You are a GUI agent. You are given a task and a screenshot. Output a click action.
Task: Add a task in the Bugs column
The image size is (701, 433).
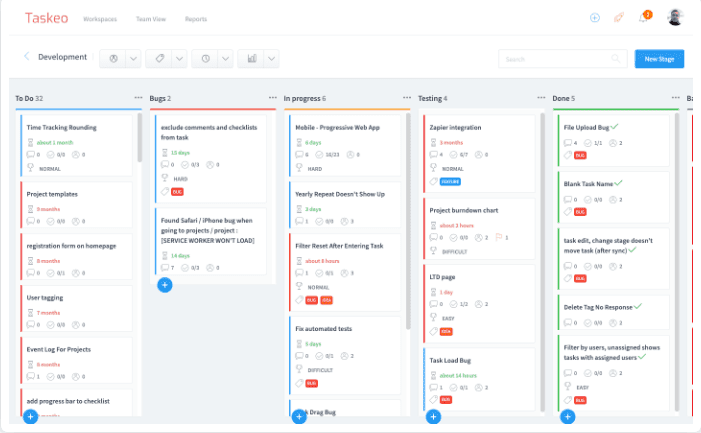coord(165,285)
